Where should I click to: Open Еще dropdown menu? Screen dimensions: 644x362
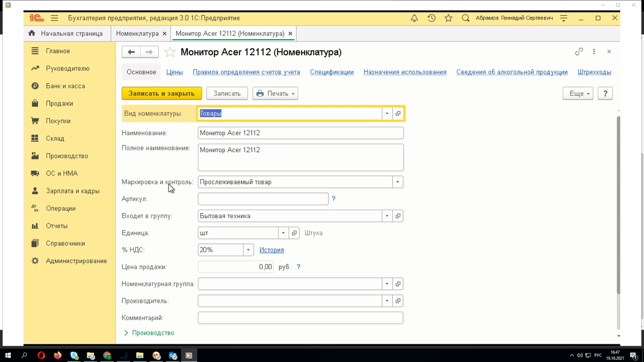pos(578,93)
